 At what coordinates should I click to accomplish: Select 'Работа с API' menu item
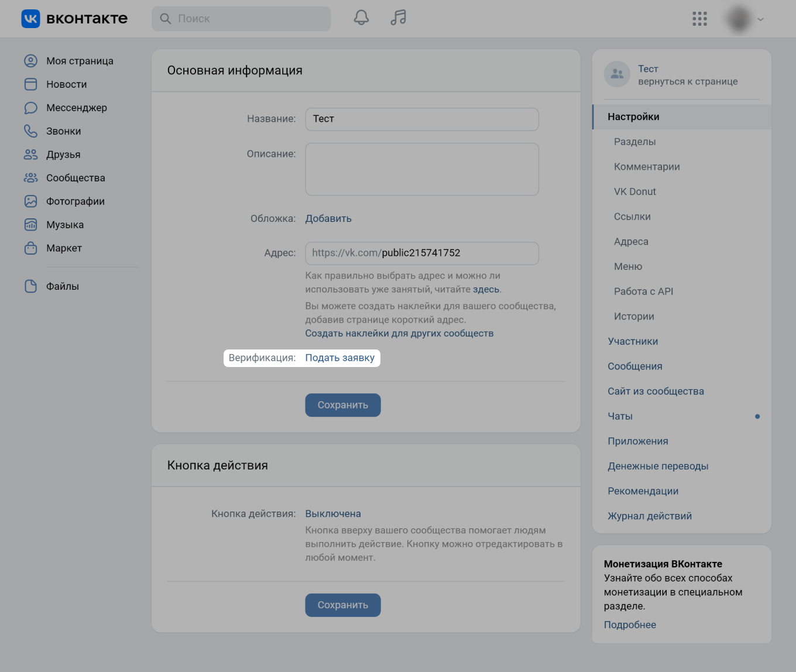[x=643, y=292]
